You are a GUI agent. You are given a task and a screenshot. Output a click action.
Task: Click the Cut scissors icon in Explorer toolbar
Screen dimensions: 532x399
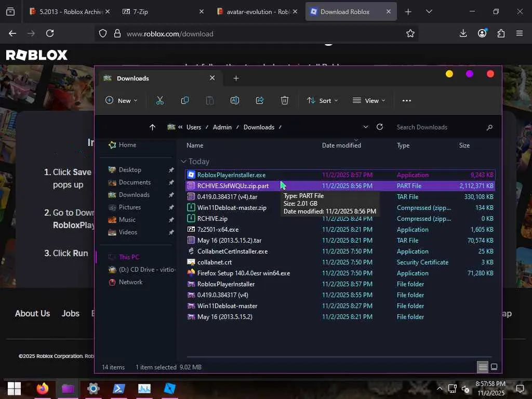tap(160, 100)
